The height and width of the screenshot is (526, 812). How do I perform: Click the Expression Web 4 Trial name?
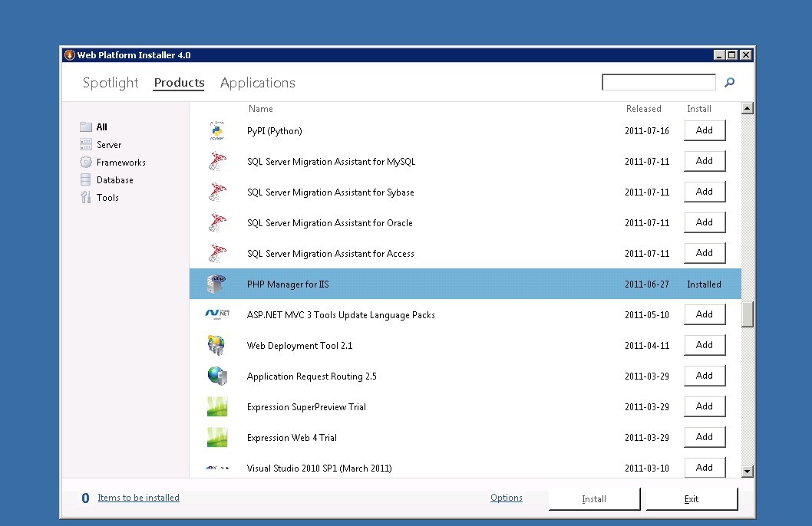[x=292, y=438]
